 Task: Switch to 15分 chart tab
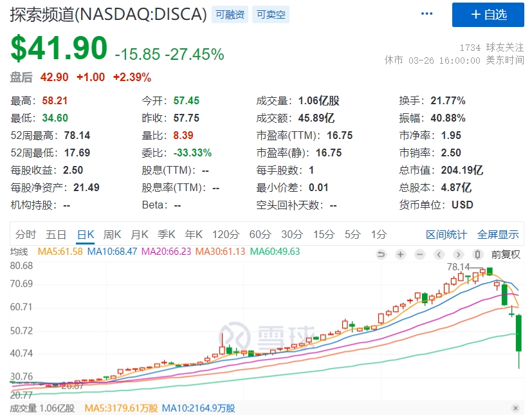[324, 234]
